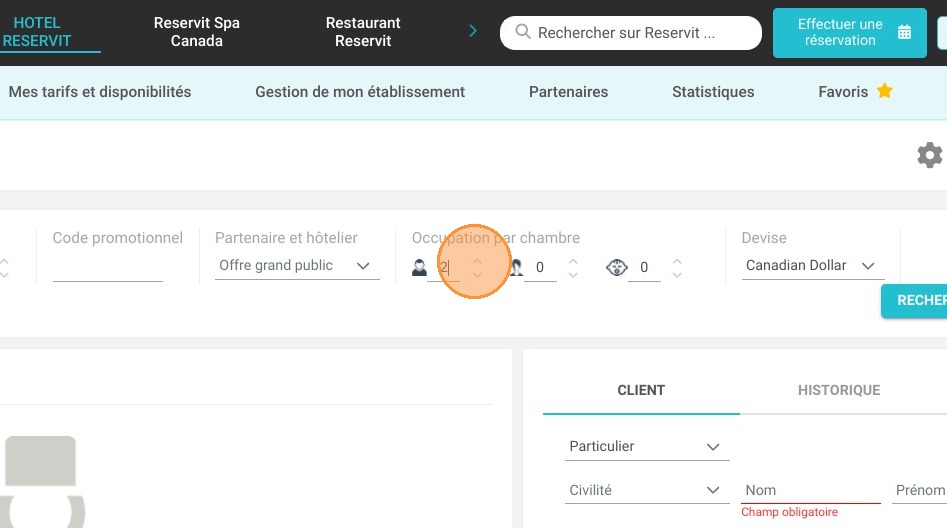This screenshot has height=528, width=947.
Task: Click the child occupancy icon
Action: tap(516, 267)
